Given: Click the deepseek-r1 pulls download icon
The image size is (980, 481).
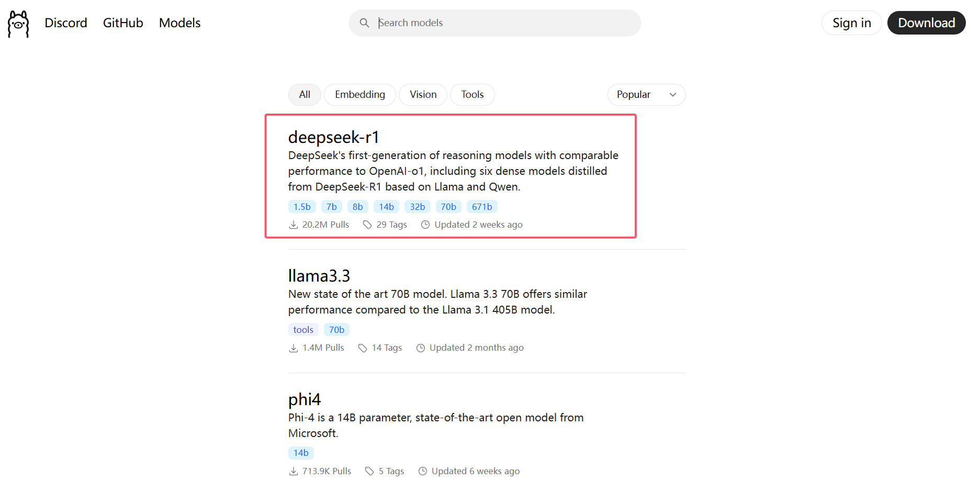Looking at the screenshot, I should [294, 225].
